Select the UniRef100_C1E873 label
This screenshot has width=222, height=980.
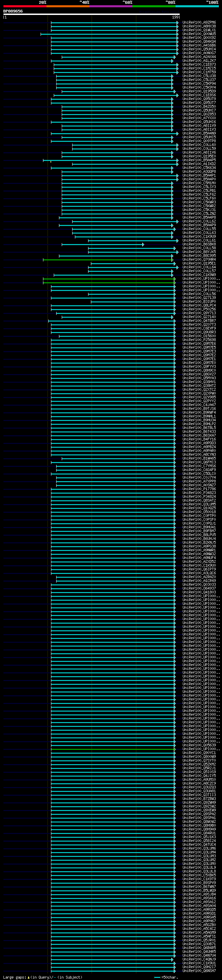[x=199, y=65]
